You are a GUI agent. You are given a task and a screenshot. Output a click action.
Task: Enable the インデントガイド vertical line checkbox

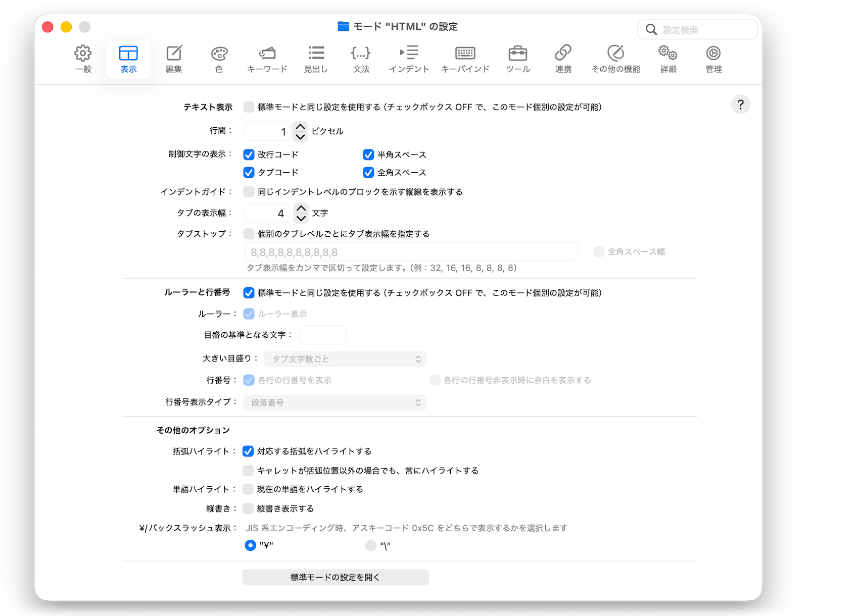click(x=249, y=192)
